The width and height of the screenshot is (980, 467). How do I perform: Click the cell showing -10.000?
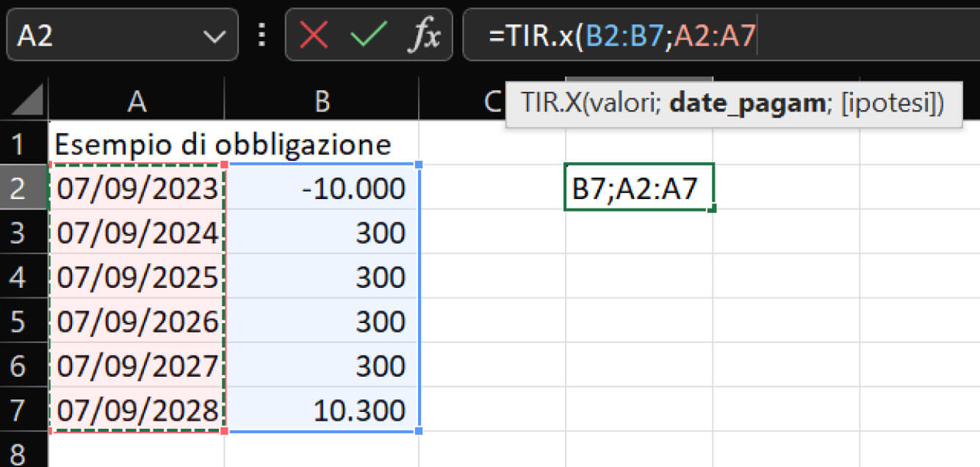point(323,188)
